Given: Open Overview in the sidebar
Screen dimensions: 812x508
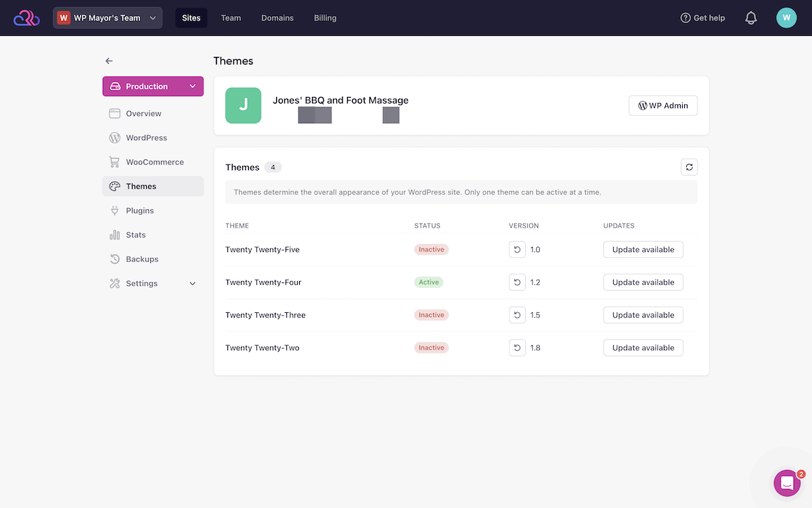Looking at the screenshot, I should (x=153, y=113).
